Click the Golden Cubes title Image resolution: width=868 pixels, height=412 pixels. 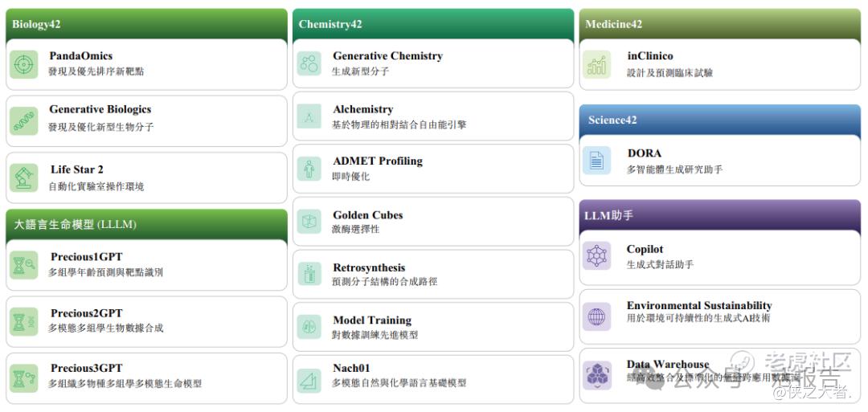tap(367, 215)
